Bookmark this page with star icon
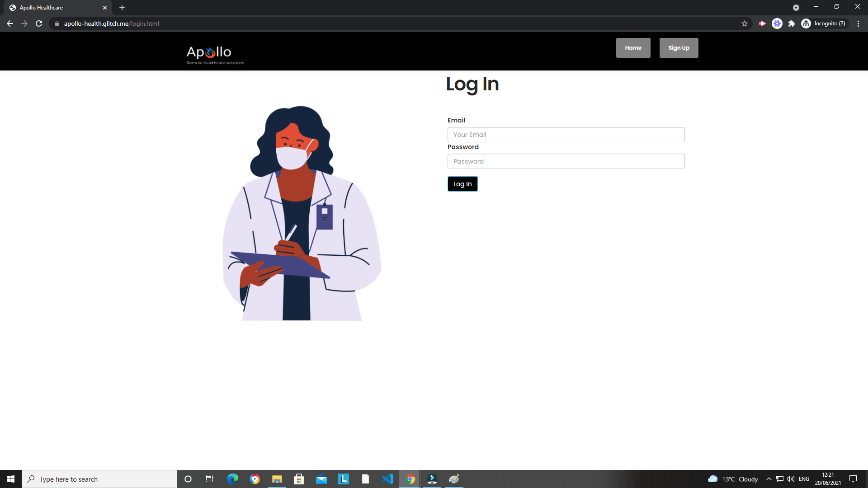The width and height of the screenshot is (868, 488). pyautogui.click(x=745, y=23)
